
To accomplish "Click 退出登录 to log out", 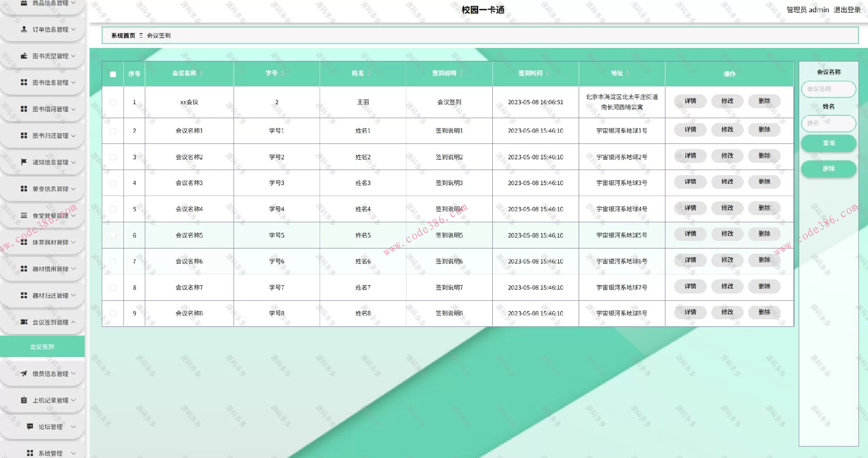I will point(847,10).
